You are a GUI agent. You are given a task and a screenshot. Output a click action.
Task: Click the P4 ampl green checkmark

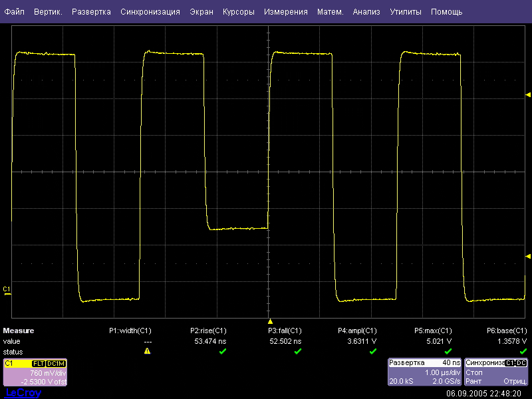click(x=372, y=351)
